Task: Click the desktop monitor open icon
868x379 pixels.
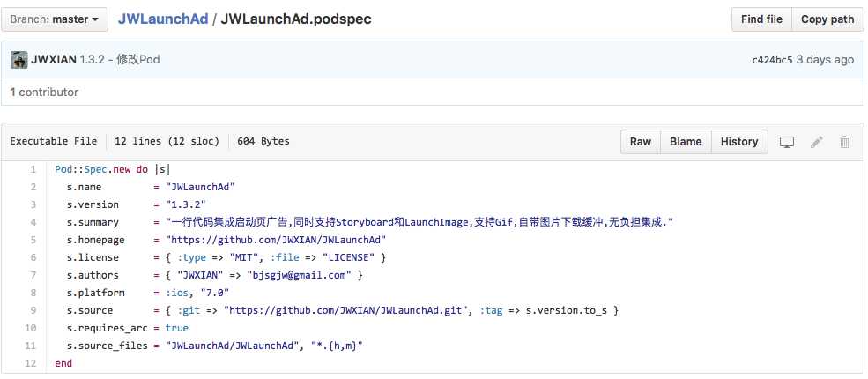Action: (x=787, y=142)
